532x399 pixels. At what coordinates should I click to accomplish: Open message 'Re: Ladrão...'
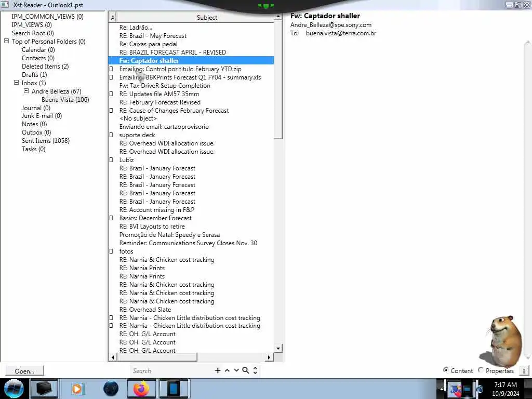point(136,28)
